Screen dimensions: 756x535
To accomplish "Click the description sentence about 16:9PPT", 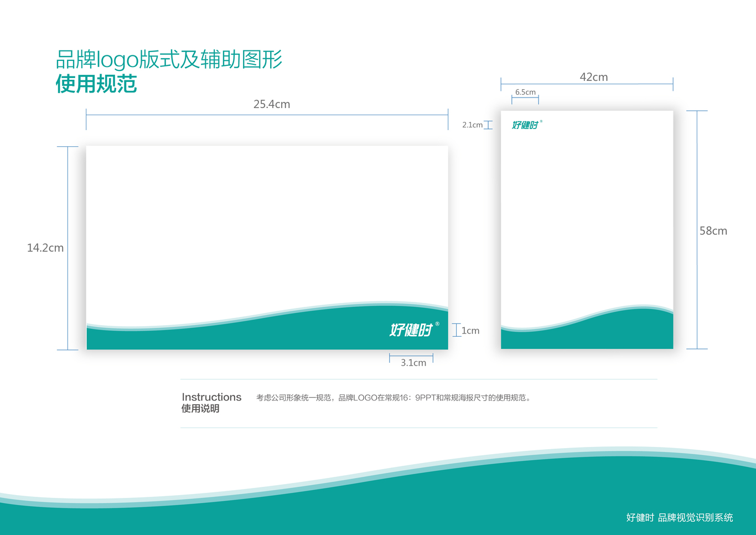I will tap(393, 398).
